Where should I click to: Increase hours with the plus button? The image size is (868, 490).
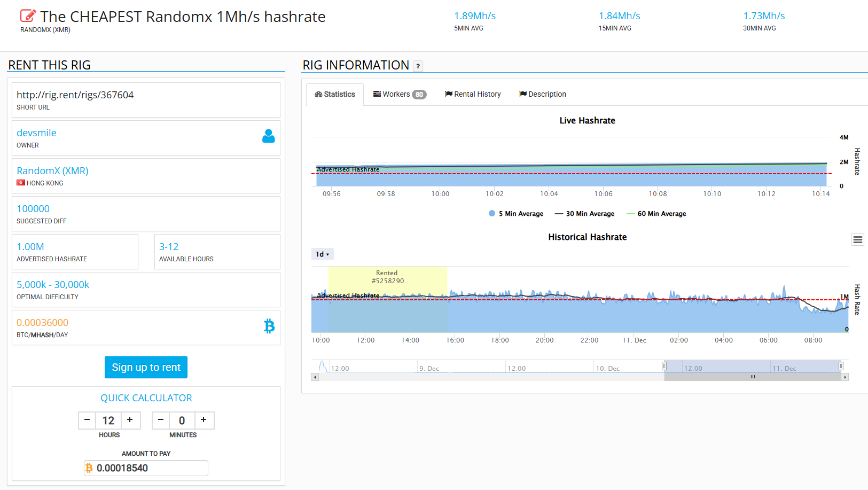[130, 420]
